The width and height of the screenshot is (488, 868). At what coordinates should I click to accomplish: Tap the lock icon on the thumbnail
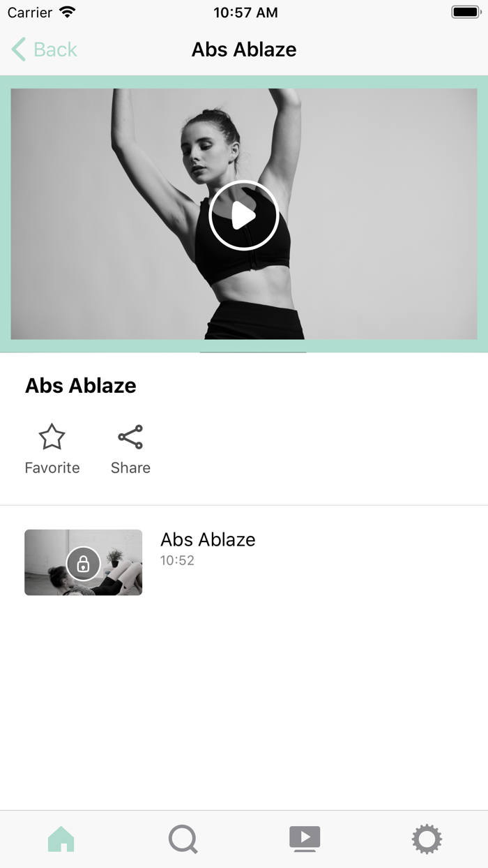click(x=83, y=563)
